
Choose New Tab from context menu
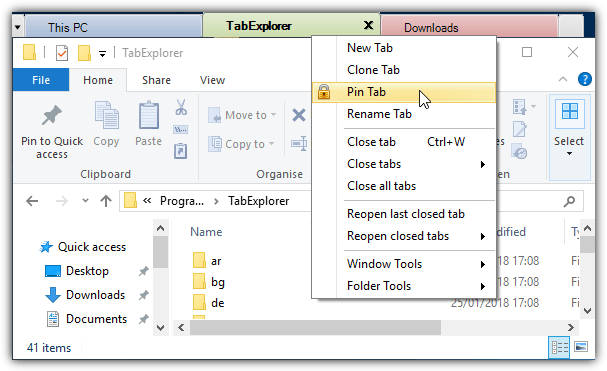tap(403, 48)
